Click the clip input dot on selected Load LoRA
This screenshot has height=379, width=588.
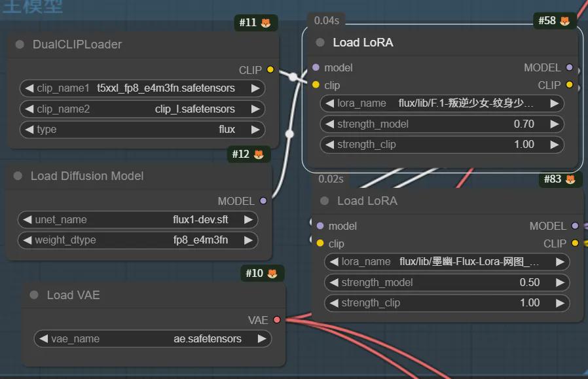point(316,85)
